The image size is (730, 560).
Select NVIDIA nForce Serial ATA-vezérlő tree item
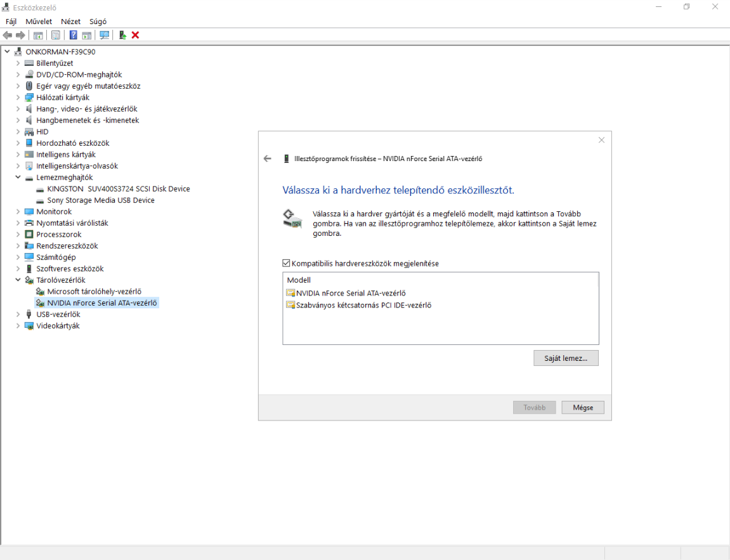(x=102, y=303)
